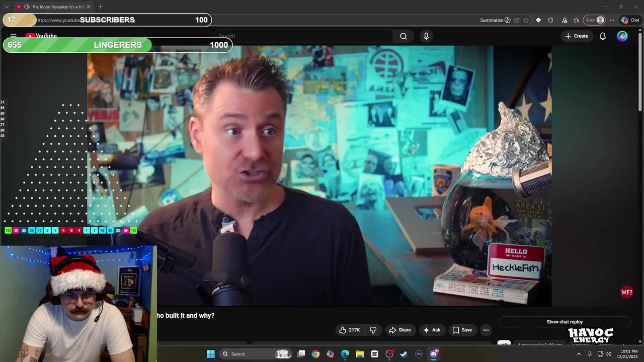Open the Create video menu
This screenshot has width=644, height=362.
(x=576, y=36)
